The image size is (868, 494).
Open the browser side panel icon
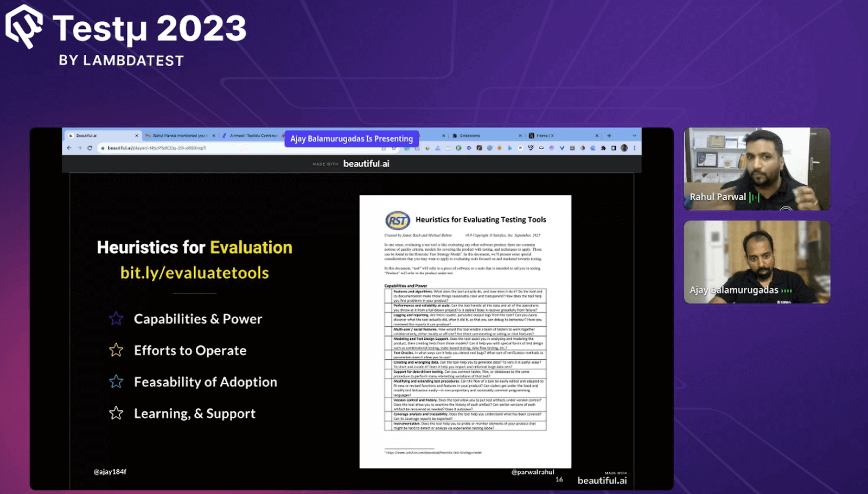point(614,148)
